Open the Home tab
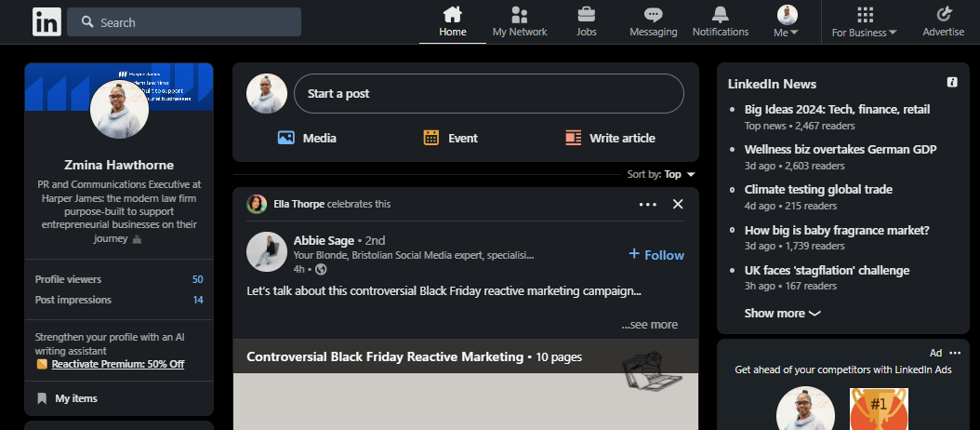The height and width of the screenshot is (430, 980). (453, 22)
